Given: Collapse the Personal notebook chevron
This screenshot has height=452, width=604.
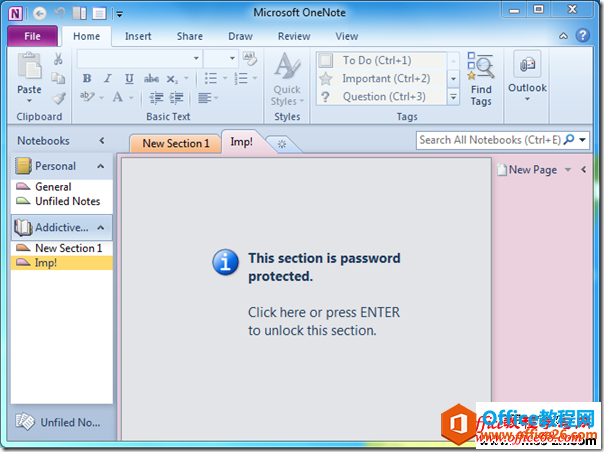Looking at the screenshot, I should pos(101,166).
